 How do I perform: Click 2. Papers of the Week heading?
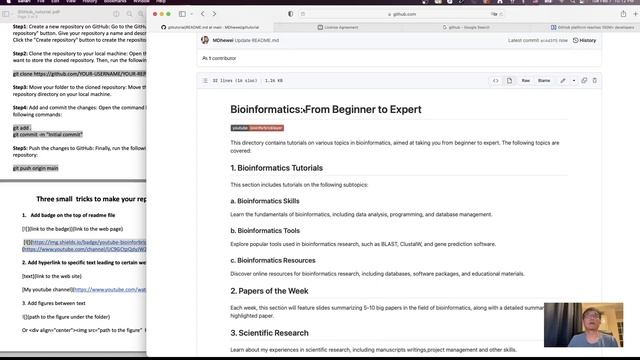pos(269,291)
